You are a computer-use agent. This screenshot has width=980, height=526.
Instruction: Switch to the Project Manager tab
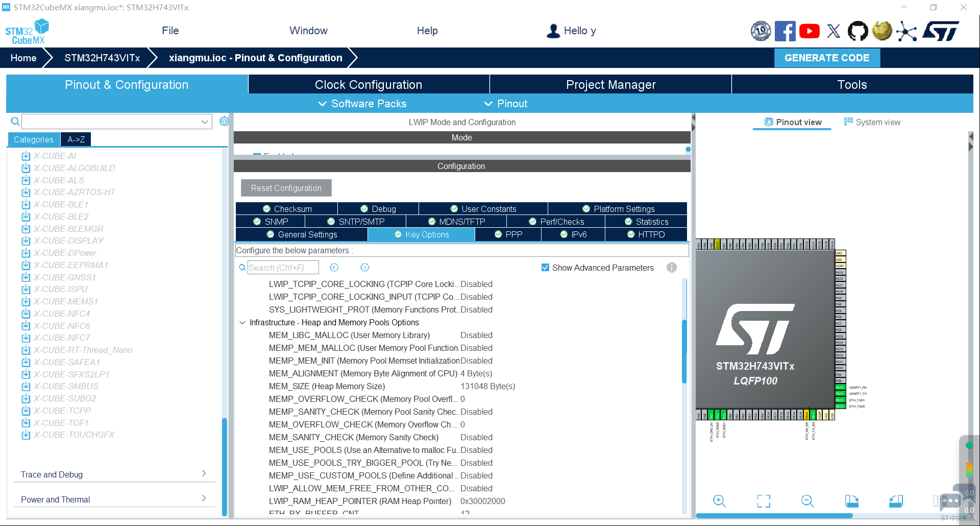[x=610, y=84]
